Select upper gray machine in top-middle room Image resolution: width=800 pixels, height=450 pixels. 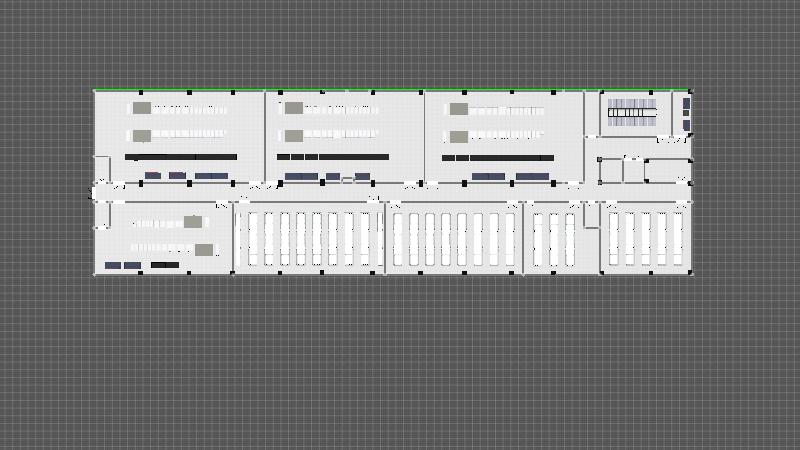click(294, 108)
